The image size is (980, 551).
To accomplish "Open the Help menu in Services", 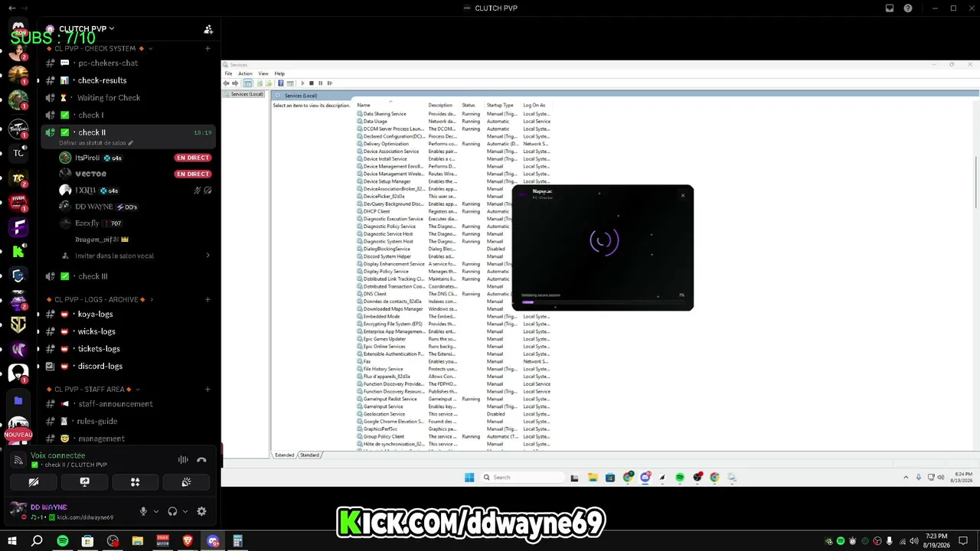I will pos(279,73).
